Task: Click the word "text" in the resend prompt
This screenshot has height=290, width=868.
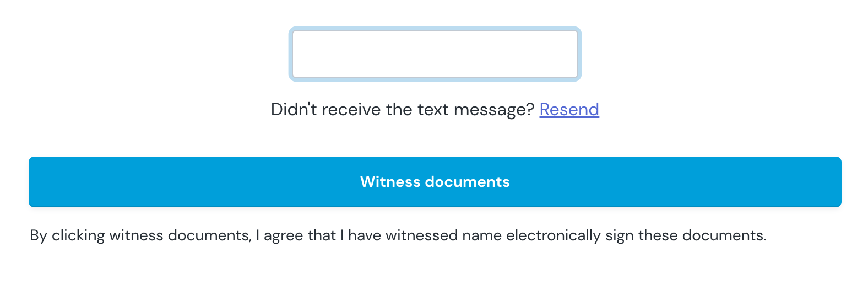Action: pos(433,110)
